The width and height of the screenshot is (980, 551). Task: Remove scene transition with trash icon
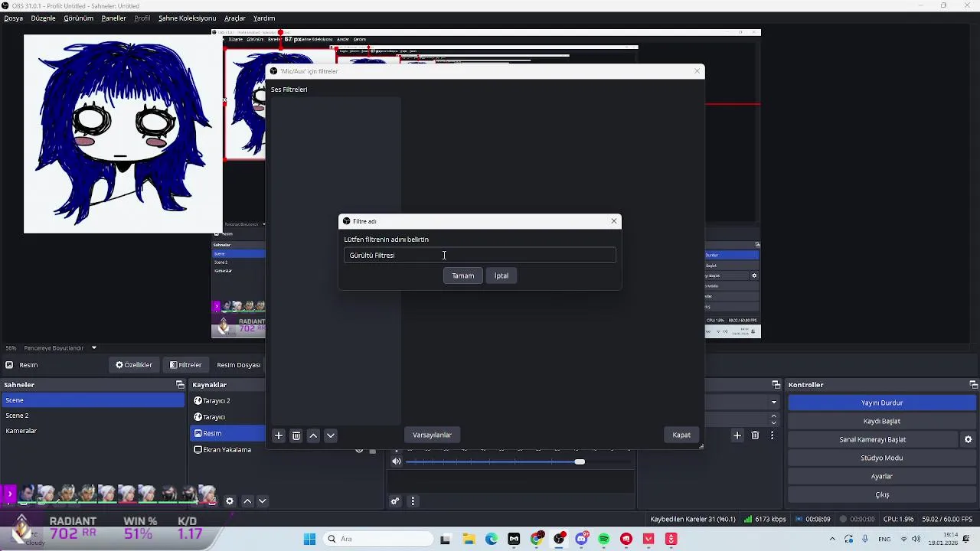pyautogui.click(x=755, y=435)
